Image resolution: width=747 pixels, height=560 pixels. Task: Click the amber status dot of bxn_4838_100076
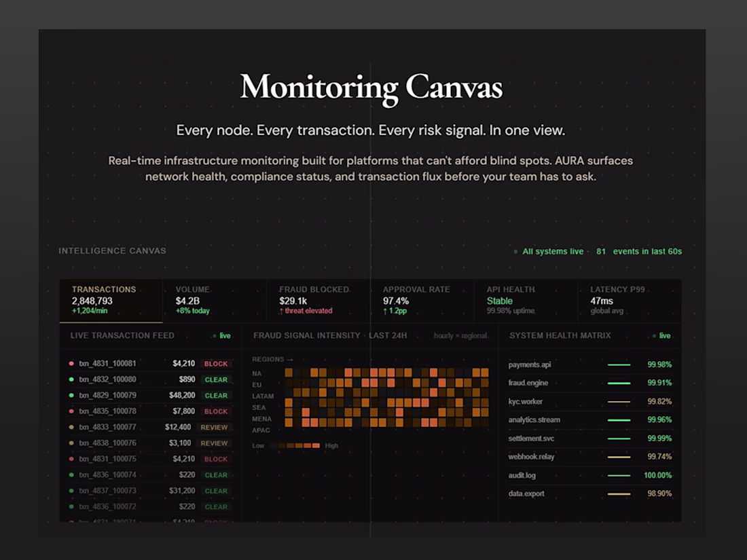71,443
